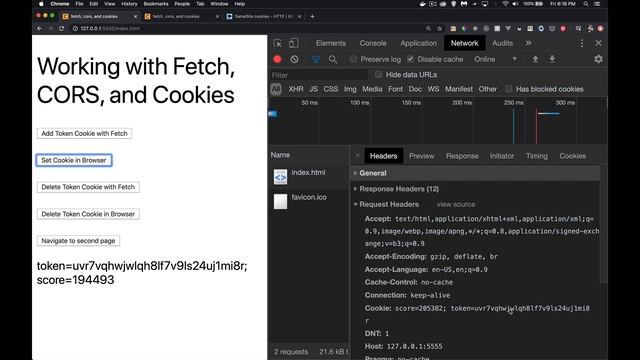Filter requests by Doc type
Viewport: 640px width, 360px height.
pyautogui.click(x=415, y=89)
